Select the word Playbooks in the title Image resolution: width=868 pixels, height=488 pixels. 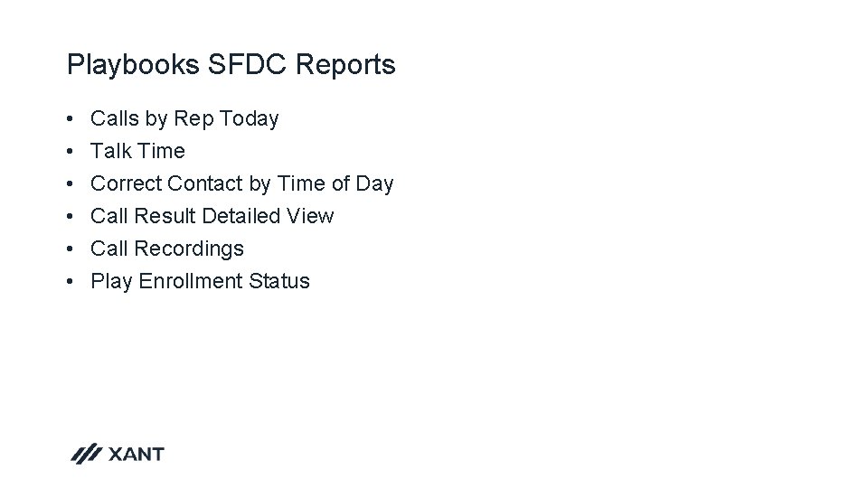(133, 65)
